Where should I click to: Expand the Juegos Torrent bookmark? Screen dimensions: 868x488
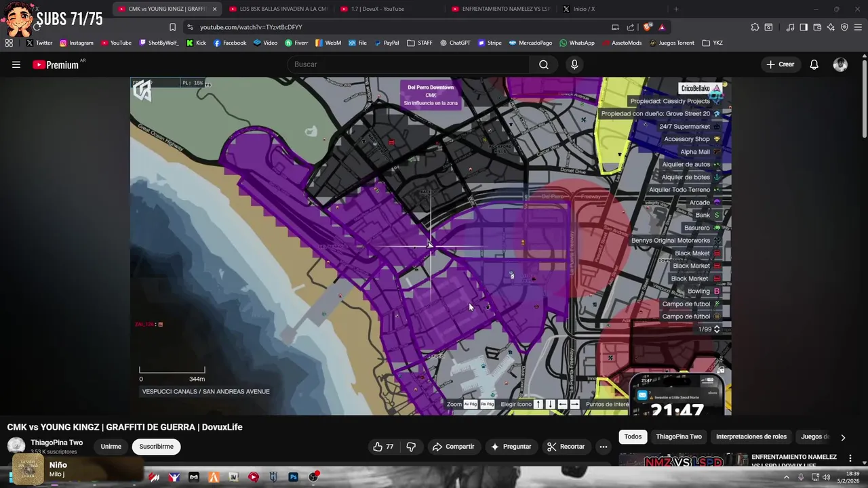click(671, 43)
